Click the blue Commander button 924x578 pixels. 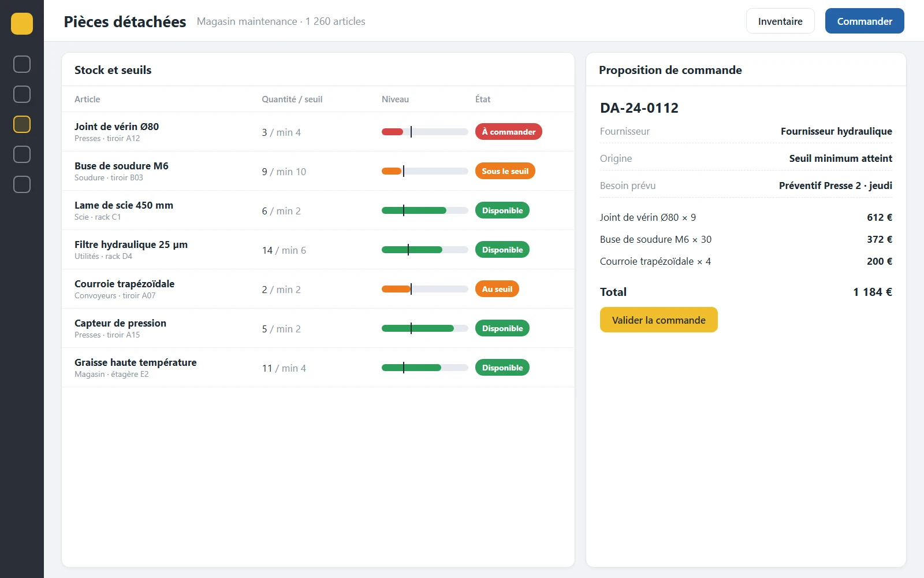[x=865, y=21]
